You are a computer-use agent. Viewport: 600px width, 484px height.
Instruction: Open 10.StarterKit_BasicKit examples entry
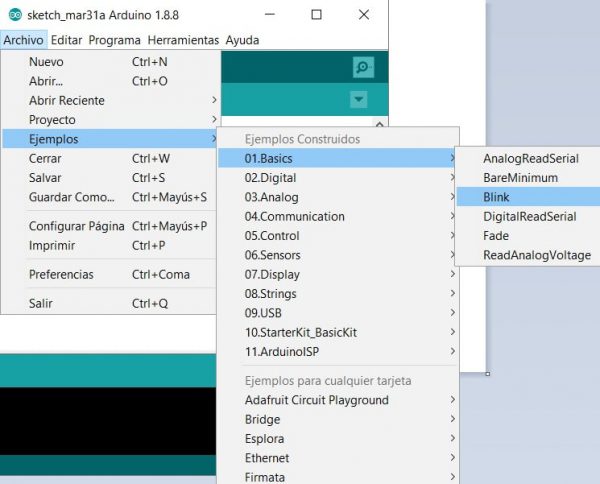pos(338,332)
